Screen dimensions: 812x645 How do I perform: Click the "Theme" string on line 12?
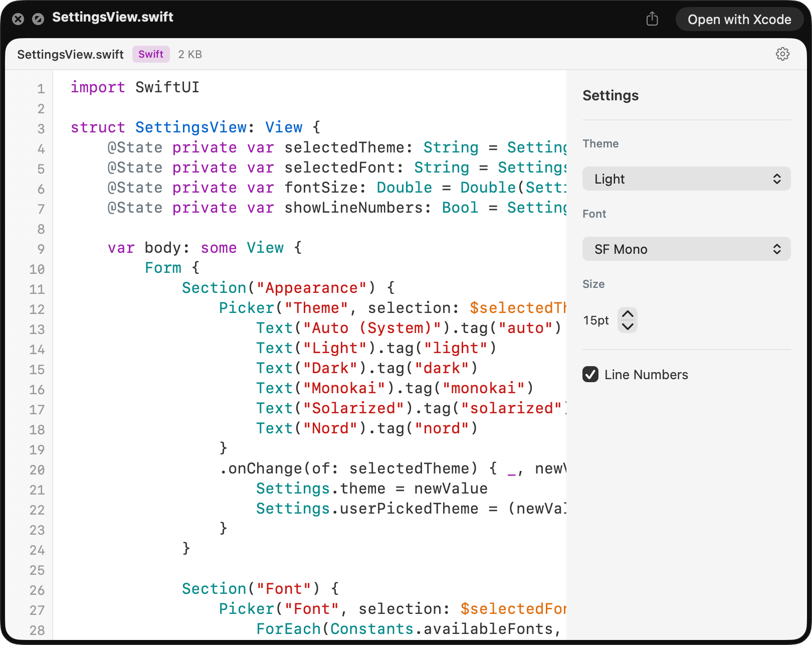316,308
